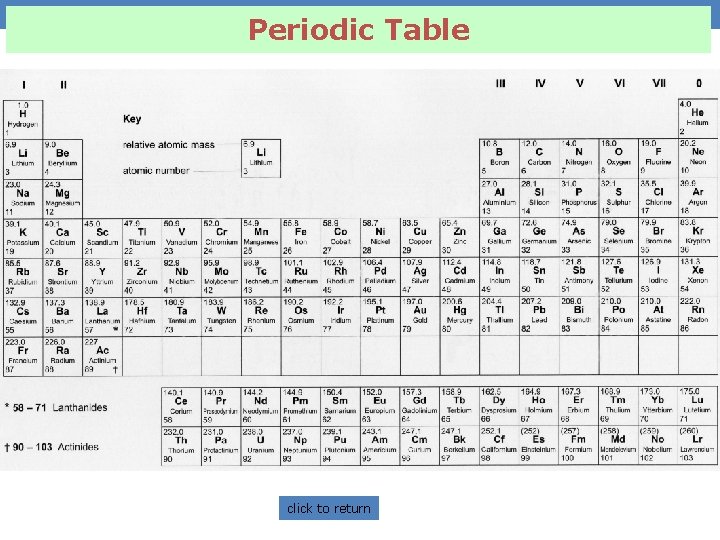The width and height of the screenshot is (720, 540).
Task: Select the Argon element cell
Action: 698,197
